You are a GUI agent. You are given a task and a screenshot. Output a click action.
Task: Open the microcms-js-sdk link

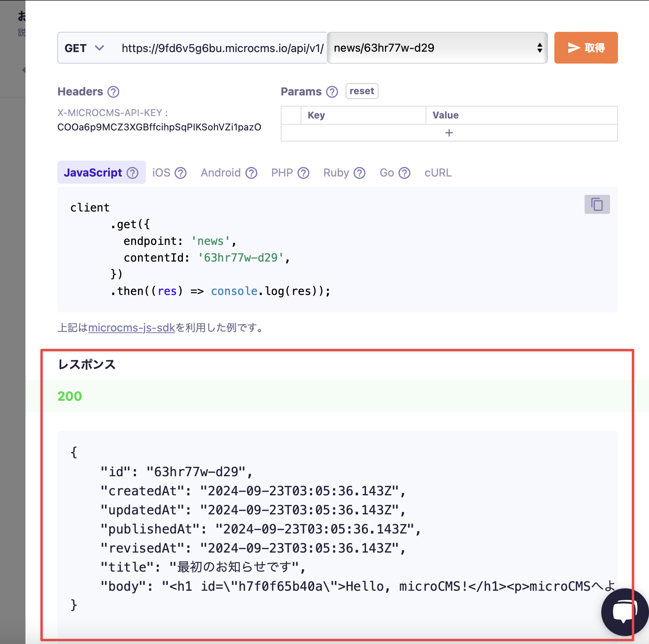tap(132, 328)
